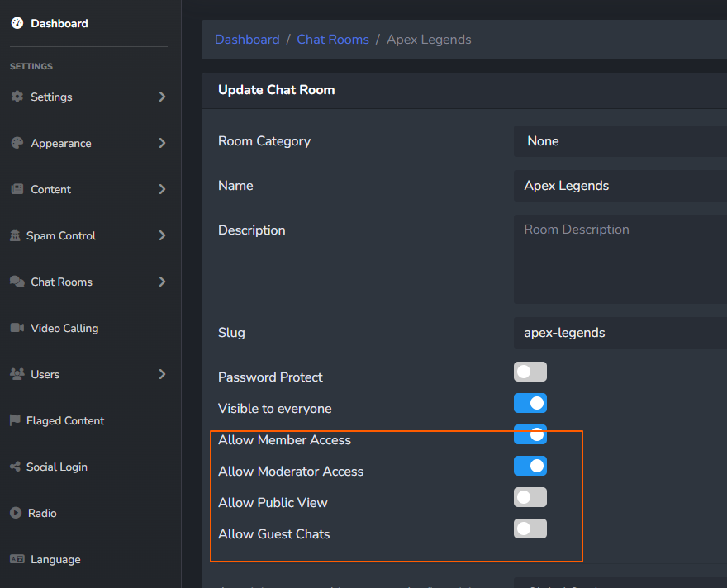Click the Settings gear icon
Screen dimensions: 727x588
(17, 97)
